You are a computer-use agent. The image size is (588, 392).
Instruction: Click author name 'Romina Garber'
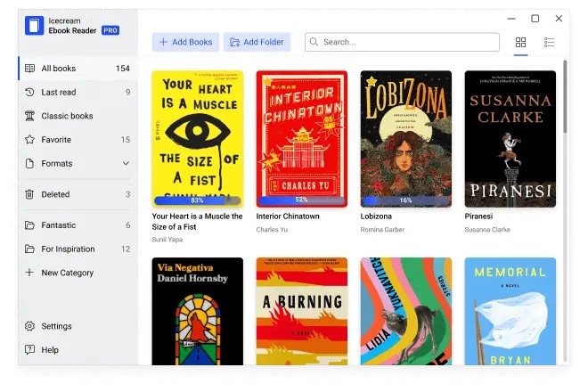click(x=382, y=230)
